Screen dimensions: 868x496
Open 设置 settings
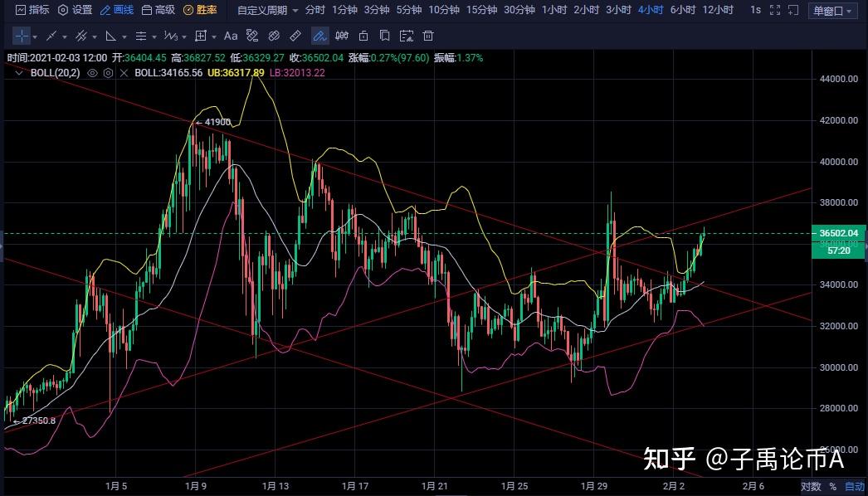(x=76, y=10)
